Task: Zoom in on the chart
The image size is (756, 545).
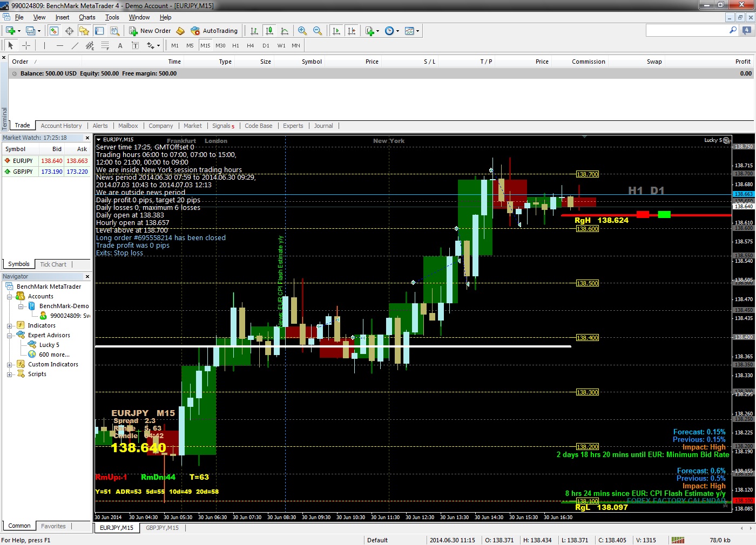Action: pyautogui.click(x=302, y=31)
